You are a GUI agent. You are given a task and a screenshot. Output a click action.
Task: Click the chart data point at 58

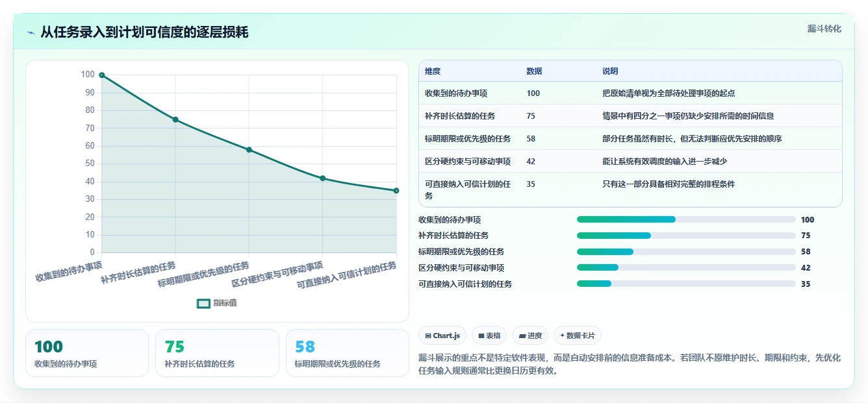point(249,150)
